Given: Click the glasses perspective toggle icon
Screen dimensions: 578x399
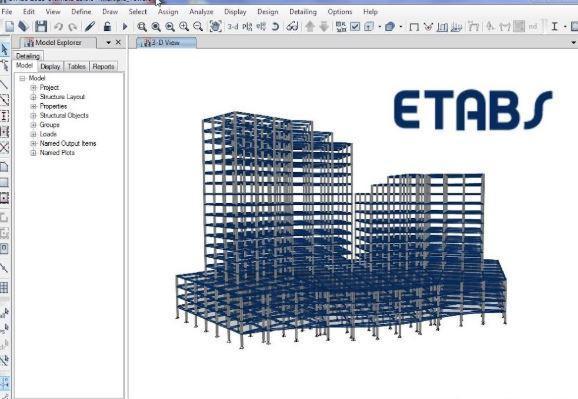Looking at the screenshot, I should pos(292,27).
